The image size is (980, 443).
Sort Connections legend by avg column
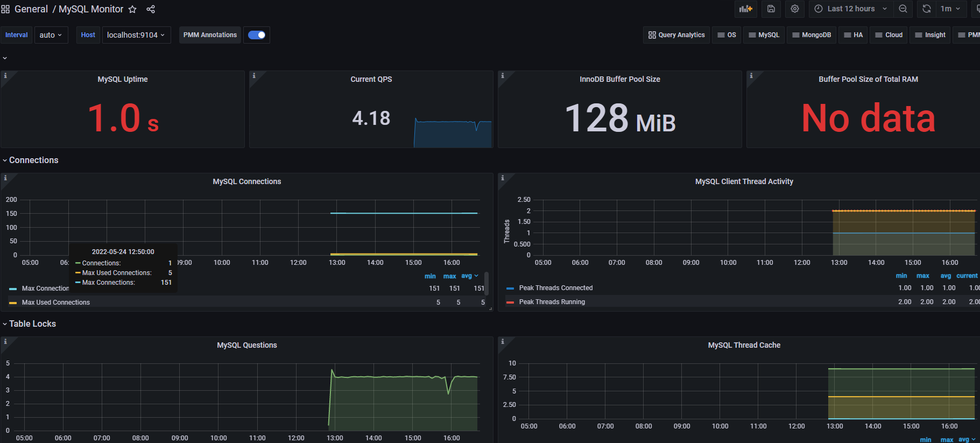click(x=467, y=276)
